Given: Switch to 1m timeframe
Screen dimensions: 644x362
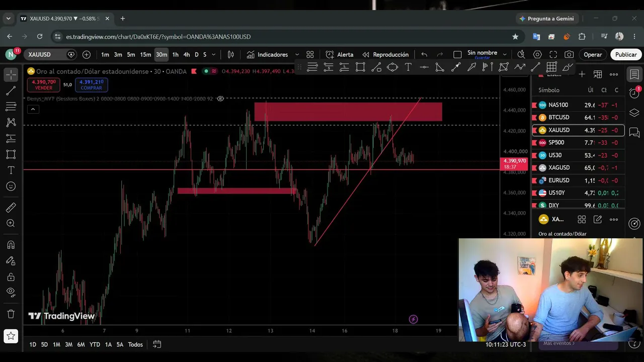Looking at the screenshot, I should coord(105,54).
